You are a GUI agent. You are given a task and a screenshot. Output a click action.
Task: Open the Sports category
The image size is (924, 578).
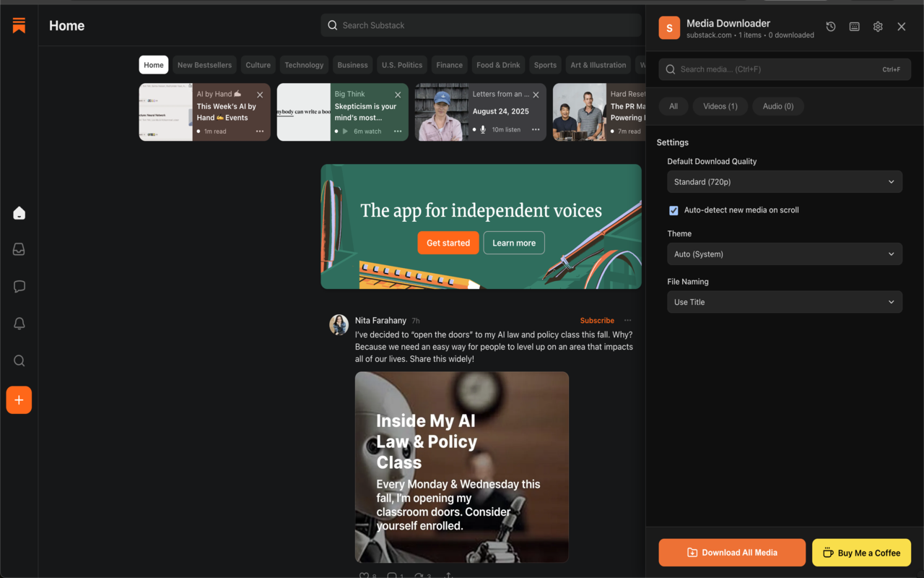(x=545, y=65)
